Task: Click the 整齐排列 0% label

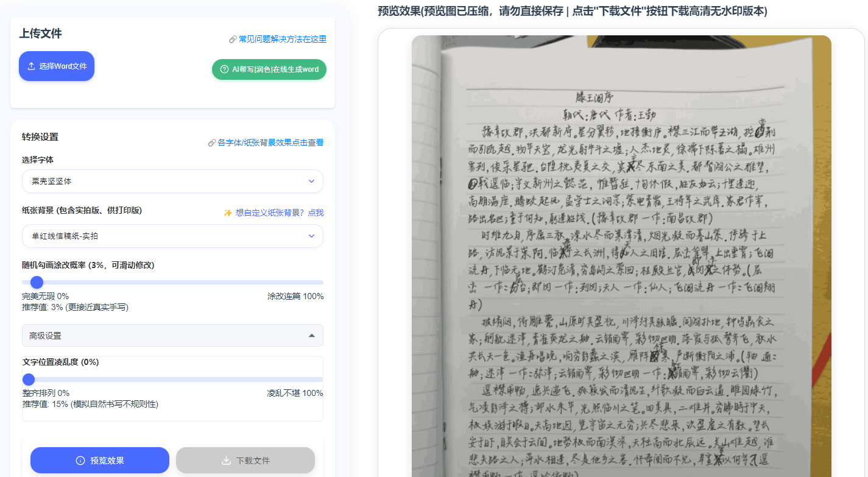Action: (46, 393)
